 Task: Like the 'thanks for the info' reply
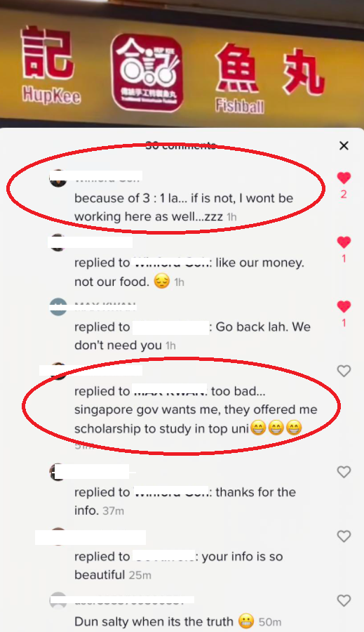click(344, 472)
